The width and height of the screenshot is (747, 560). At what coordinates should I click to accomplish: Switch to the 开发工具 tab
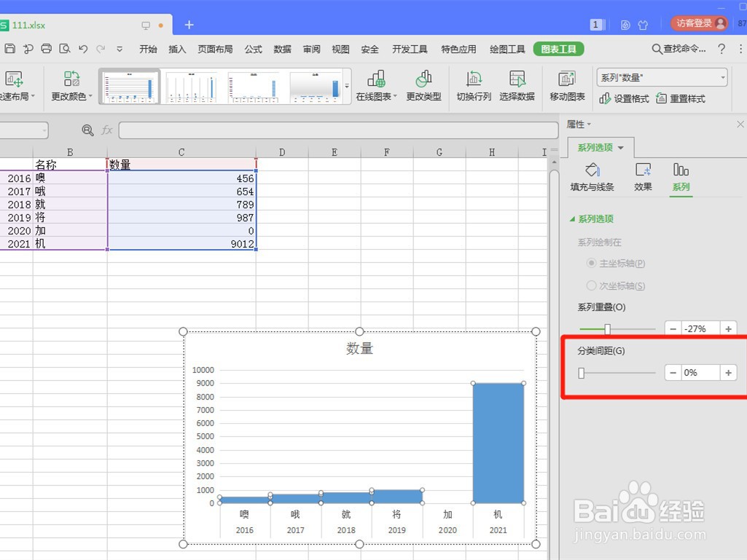pos(410,49)
